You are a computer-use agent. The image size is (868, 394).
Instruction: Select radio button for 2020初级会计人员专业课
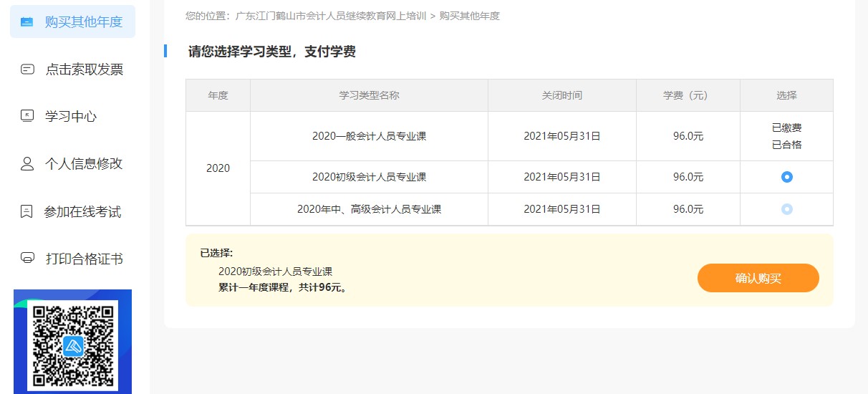click(787, 177)
